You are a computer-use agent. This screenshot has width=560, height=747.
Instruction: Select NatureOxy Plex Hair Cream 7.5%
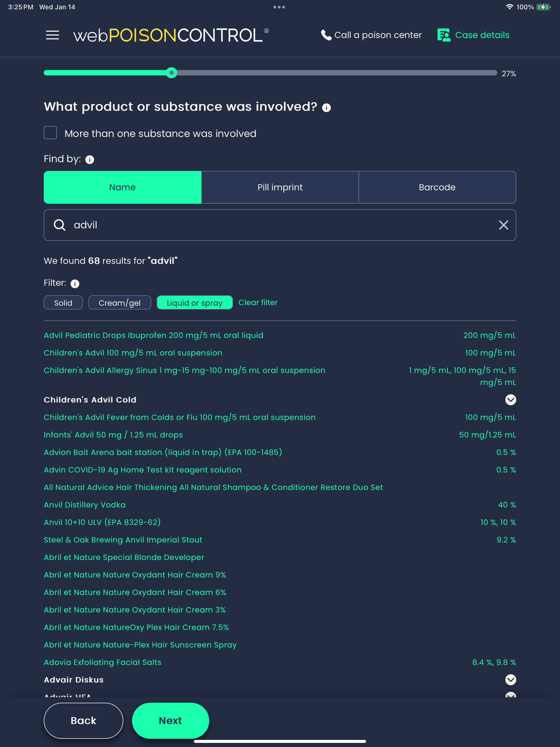(136, 628)
